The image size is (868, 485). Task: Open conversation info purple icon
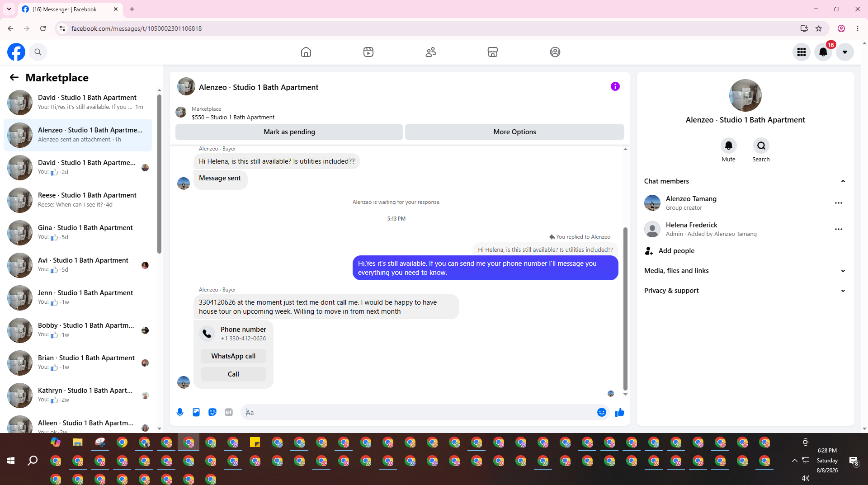pyautogui.click(x=615, y=86)
